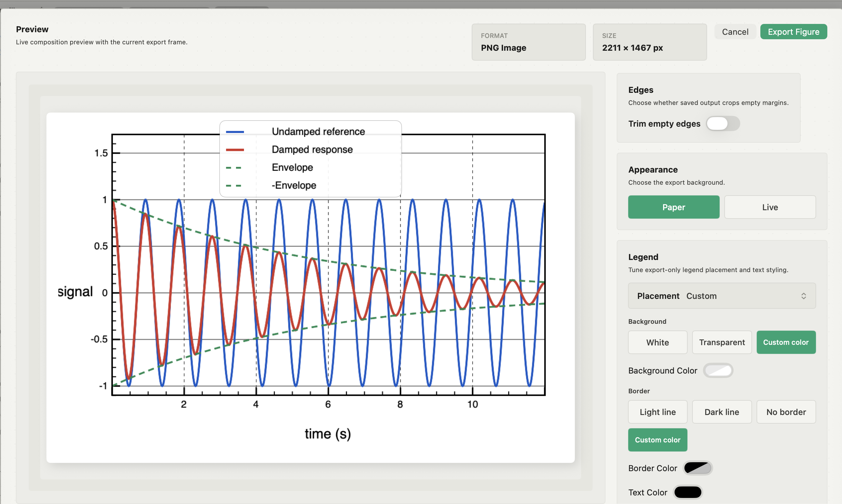Set legend background to White

(658, 342)
